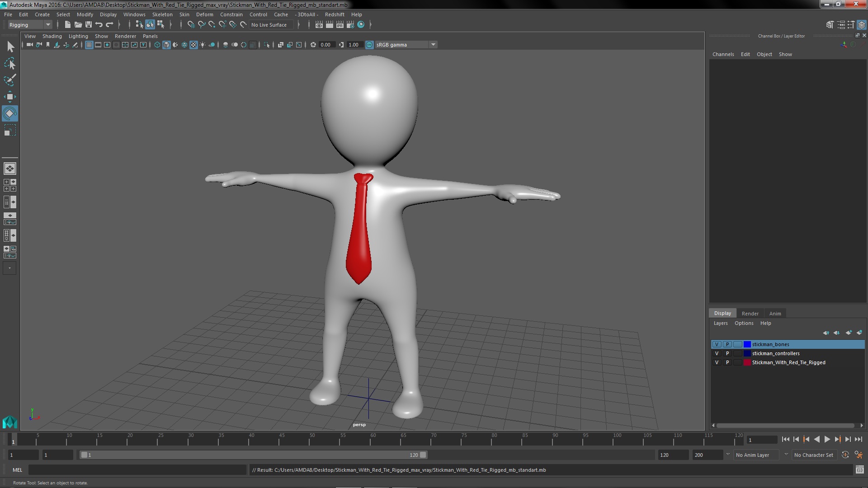Toggle visibility of stickman_controllers layer

tap(717, 353)
